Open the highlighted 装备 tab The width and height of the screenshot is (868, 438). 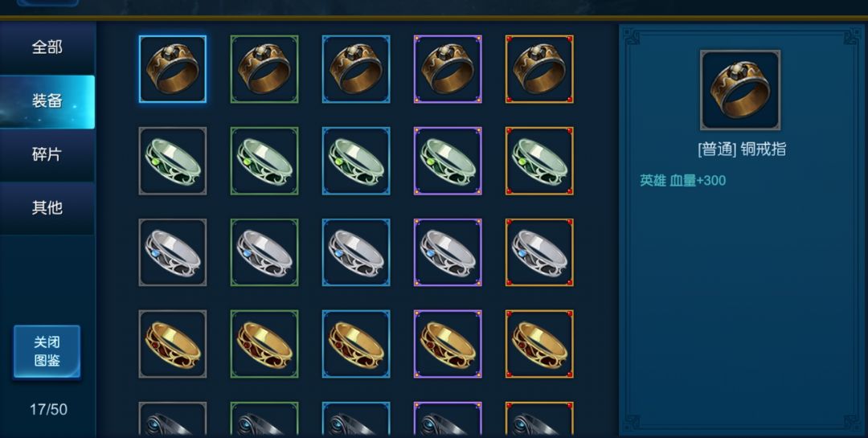pyautogui.click(x=47, y=101)
